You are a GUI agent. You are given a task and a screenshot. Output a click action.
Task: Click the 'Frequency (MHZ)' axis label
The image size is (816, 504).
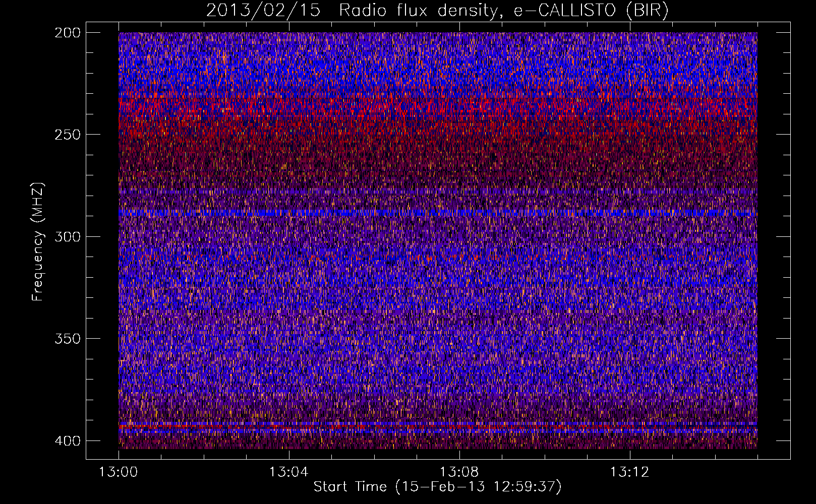[38, 241]
